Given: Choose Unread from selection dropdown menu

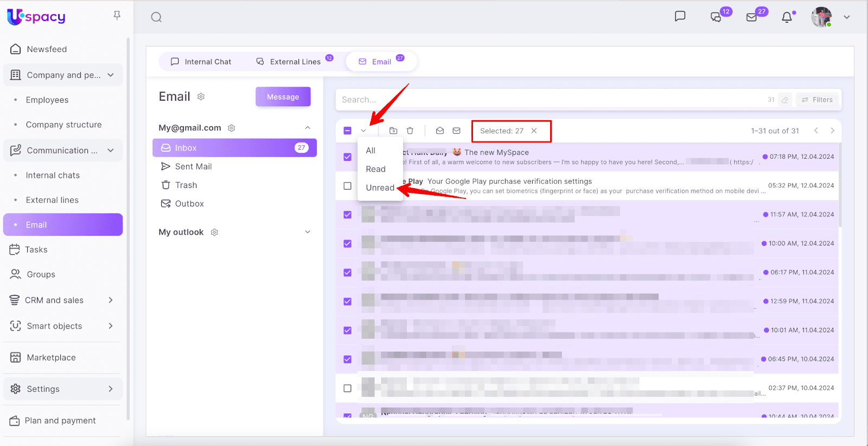Looking at the screenshot, I should pyautogui.click(x=380, y=188).
